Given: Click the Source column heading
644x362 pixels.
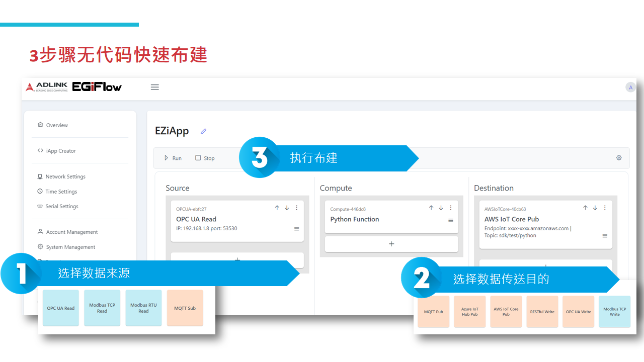Looking at the screenshot, I should [x=178, y=188].
